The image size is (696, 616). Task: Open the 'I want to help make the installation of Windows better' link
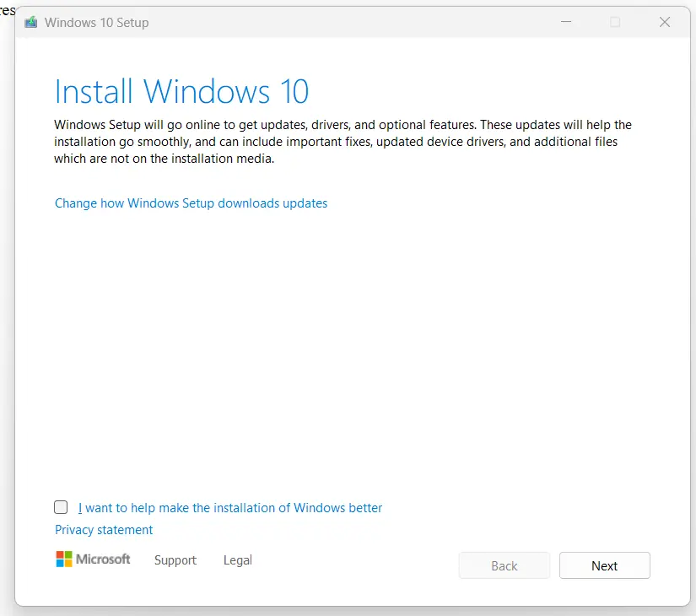click(230, 508)
